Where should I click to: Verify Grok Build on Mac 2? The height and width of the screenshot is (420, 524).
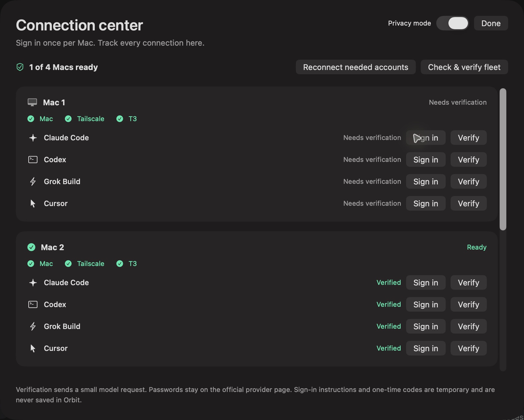click(469, 326)
